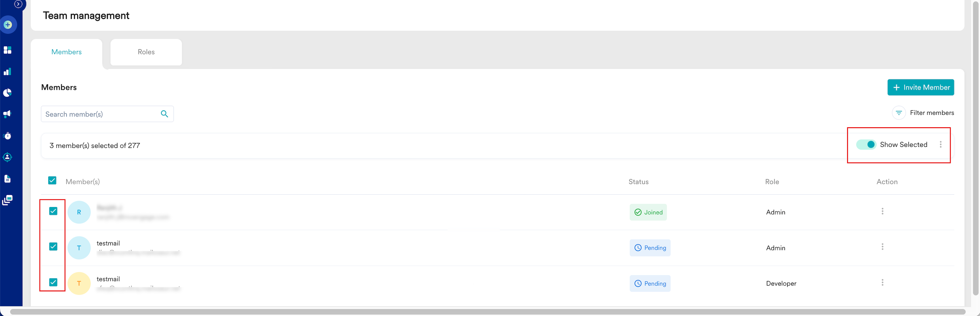The height and width of the screenshot is (316, 980).
Task: Click the Invite Member button
Action: [921, 87]
